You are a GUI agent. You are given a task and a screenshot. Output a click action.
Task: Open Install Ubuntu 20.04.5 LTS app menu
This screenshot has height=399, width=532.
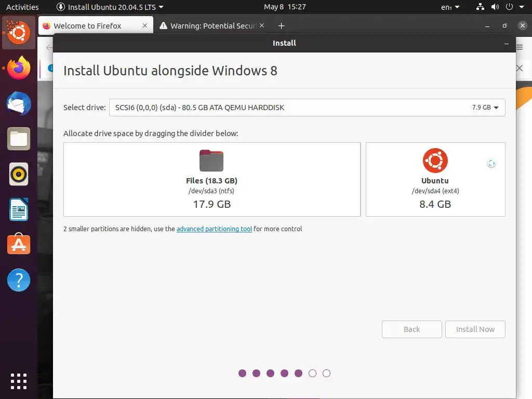pos(110,7)
